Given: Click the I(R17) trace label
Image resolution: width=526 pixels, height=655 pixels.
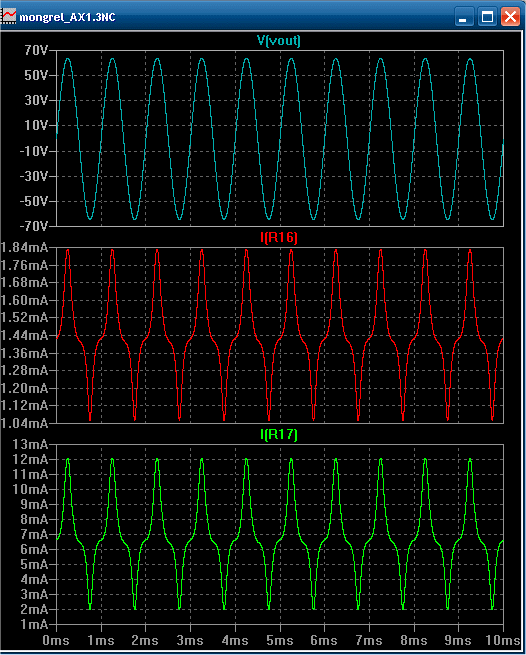Looking at the screenshot, I should click(279, 435).
